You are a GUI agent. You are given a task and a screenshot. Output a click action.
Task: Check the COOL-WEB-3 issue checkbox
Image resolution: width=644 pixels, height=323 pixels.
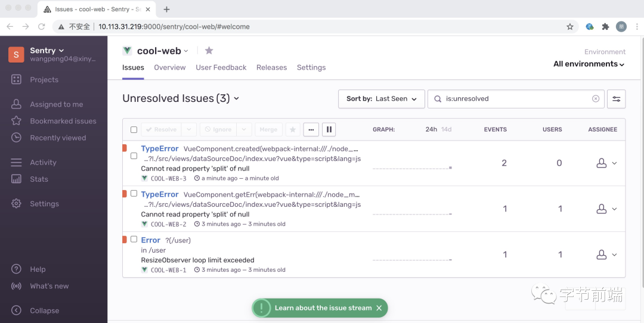tap(134, 156)
